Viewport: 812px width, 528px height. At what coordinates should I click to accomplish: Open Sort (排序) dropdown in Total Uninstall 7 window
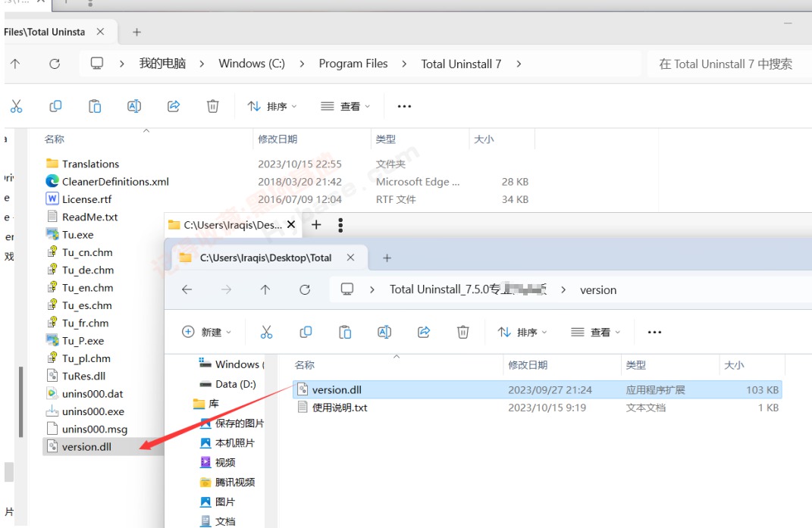272,106
